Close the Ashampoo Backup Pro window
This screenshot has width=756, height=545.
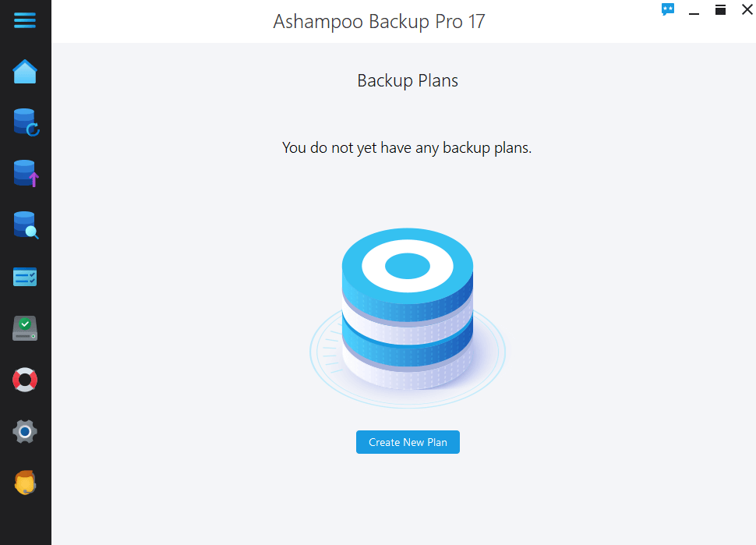click(746, 9)
